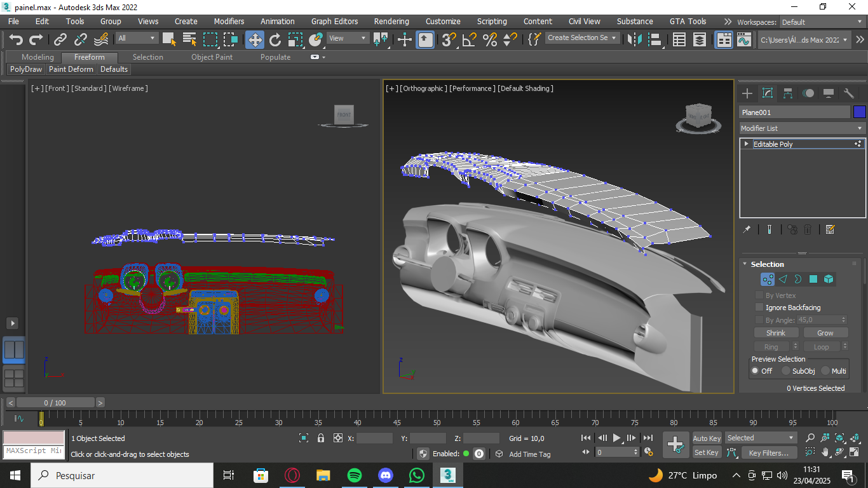Click the Default Shading viewport label

coord(526,88)
